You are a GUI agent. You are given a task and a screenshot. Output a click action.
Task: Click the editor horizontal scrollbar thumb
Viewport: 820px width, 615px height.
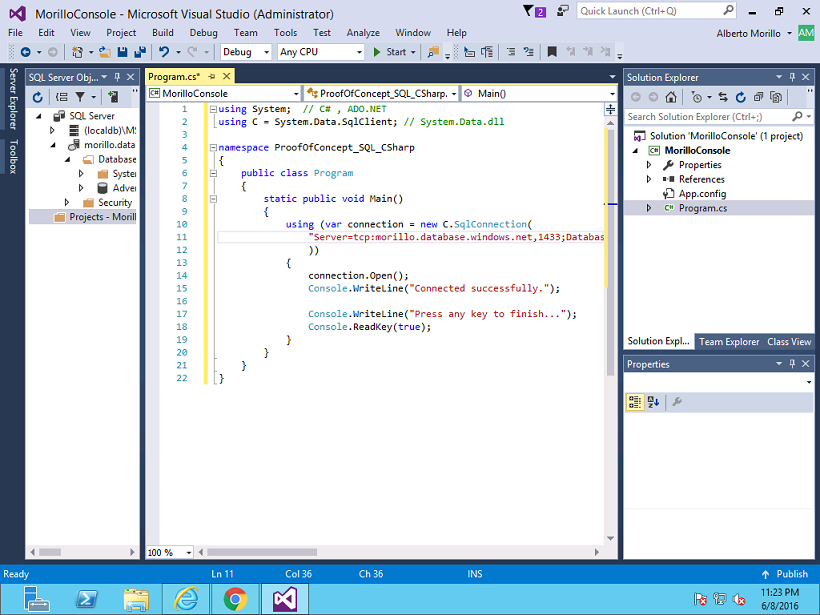point(262,552)
